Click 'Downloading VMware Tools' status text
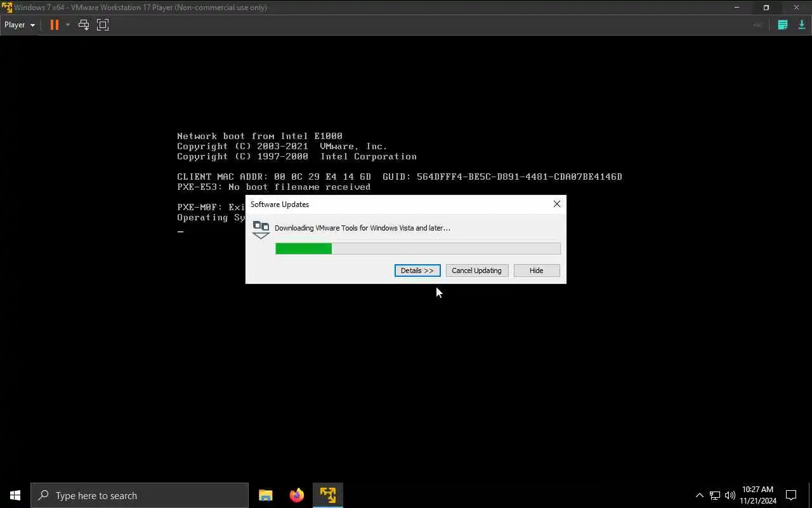 tap(362, 228)
